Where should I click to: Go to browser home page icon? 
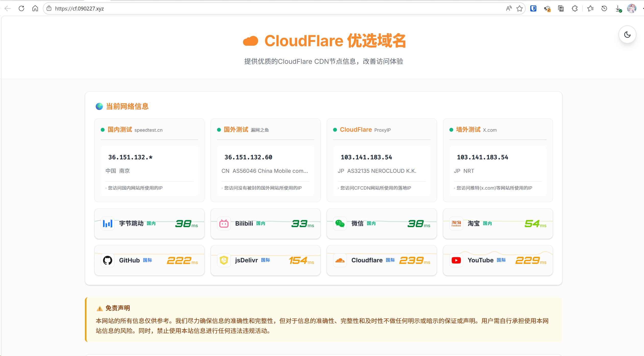coord(35,8)
